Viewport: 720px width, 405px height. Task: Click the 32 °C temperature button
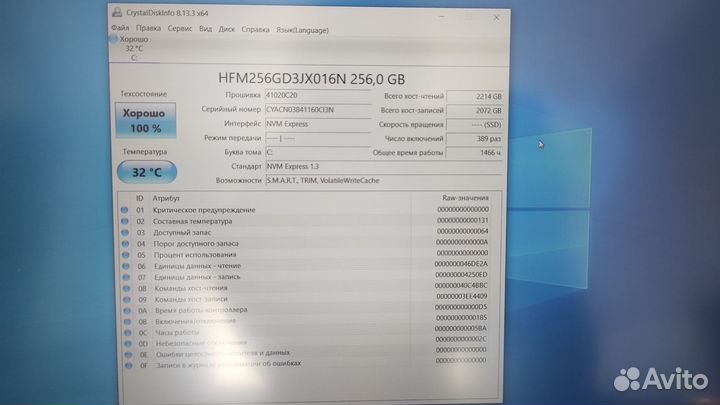click(x=147, y=172)
